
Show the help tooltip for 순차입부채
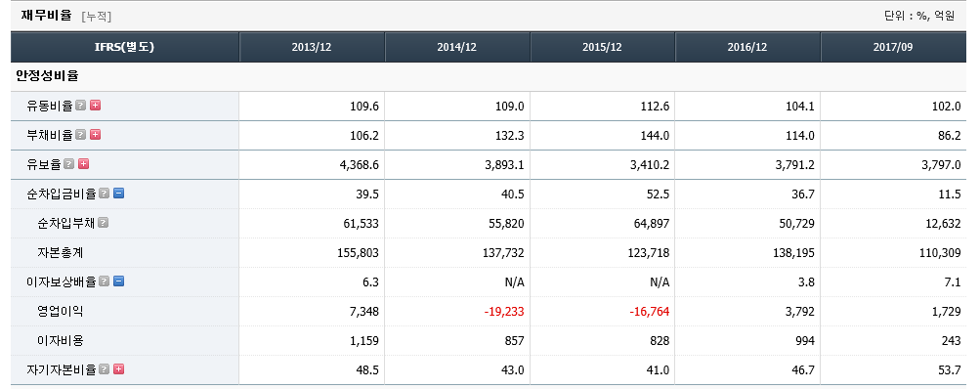pyautogui.click(x=104, y=223)
